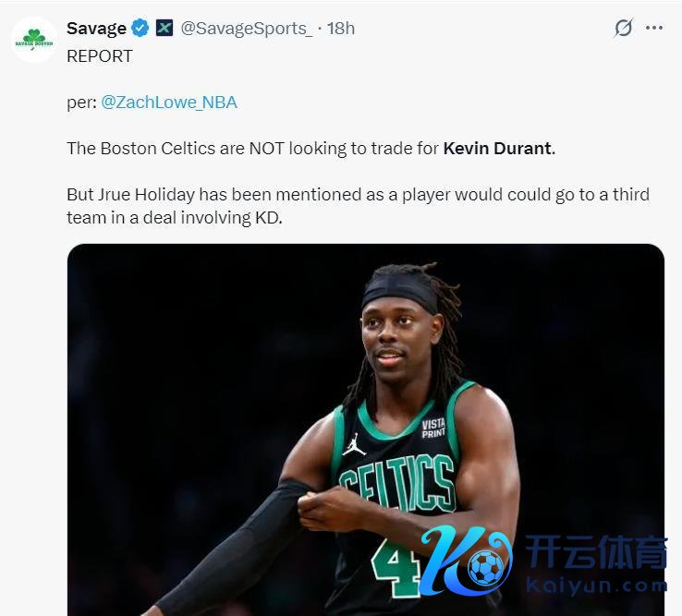682x616 pixels.
Task: Click the @ZachLowe_NBA mention
Action: (169, 103)
